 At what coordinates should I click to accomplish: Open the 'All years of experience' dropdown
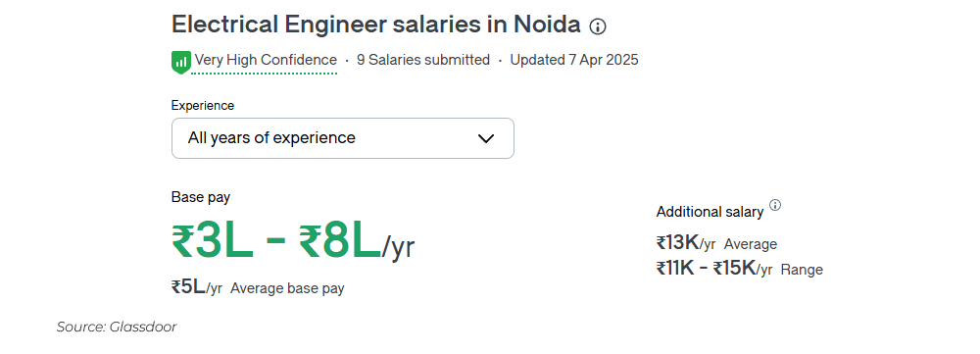(x=342, y=138)
